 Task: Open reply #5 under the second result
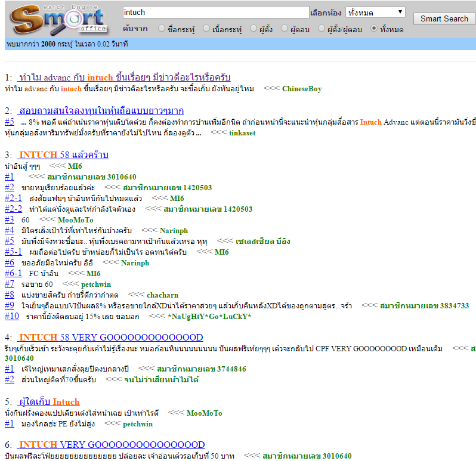point(9,122)
